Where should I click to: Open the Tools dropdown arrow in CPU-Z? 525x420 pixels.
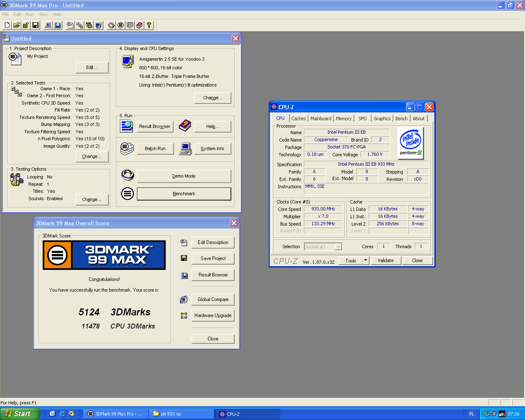[366, 260]
